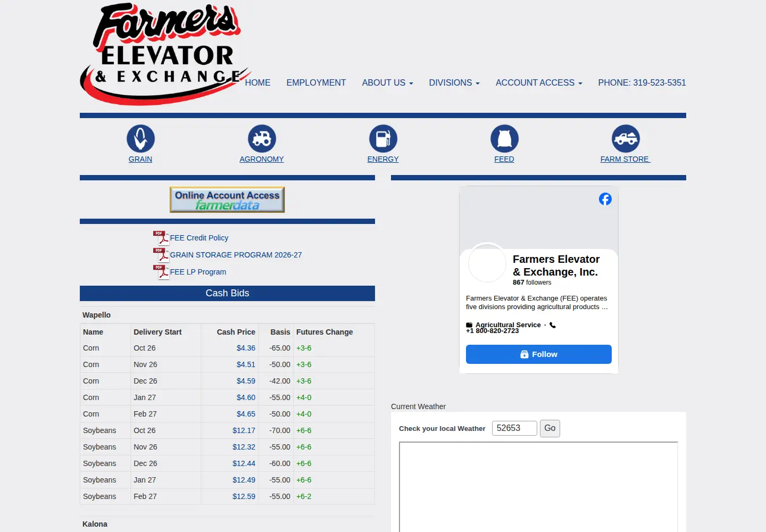Follow the GRAIN text link
This screenshot has height=532, width=766.
click(x=140, y=159)
